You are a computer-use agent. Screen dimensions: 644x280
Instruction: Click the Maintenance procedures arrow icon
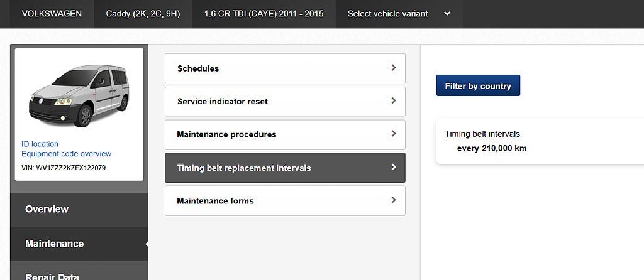point(394,134)
